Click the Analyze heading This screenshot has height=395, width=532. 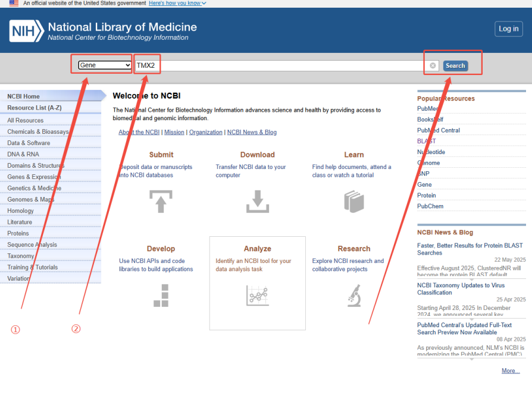coord(258,249)
